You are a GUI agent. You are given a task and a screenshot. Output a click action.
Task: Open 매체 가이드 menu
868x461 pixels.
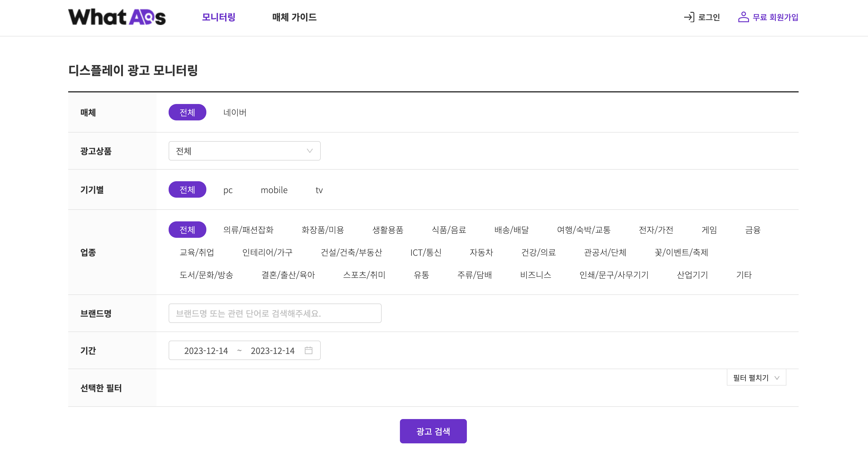pos(294,17)
